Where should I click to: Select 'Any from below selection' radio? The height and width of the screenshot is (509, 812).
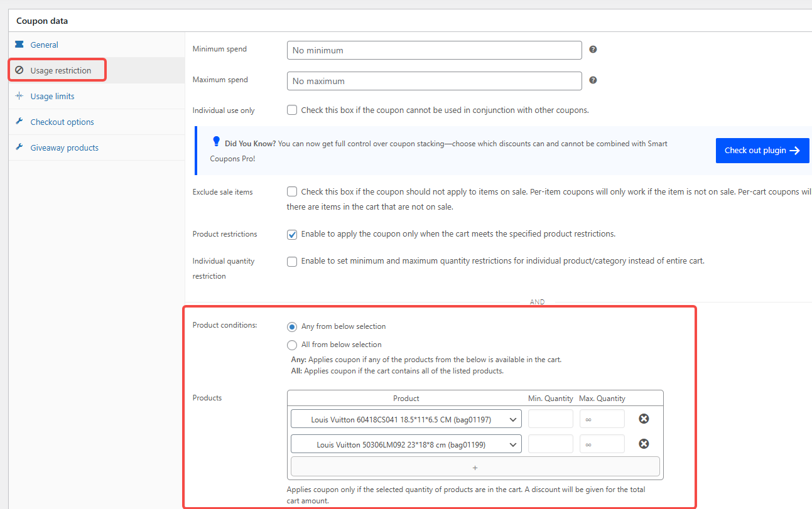(x=292, y=326)
